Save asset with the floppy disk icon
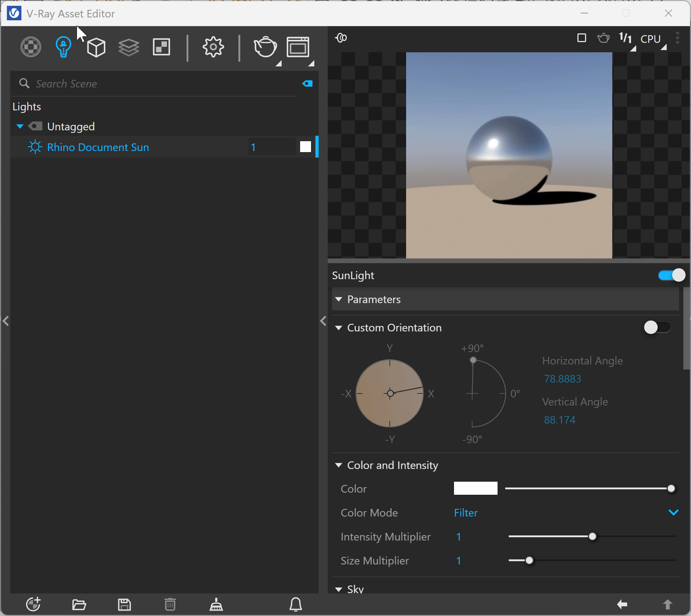This screenshot has width=691, height=616. pyautogui.click(x=124, y=605)
